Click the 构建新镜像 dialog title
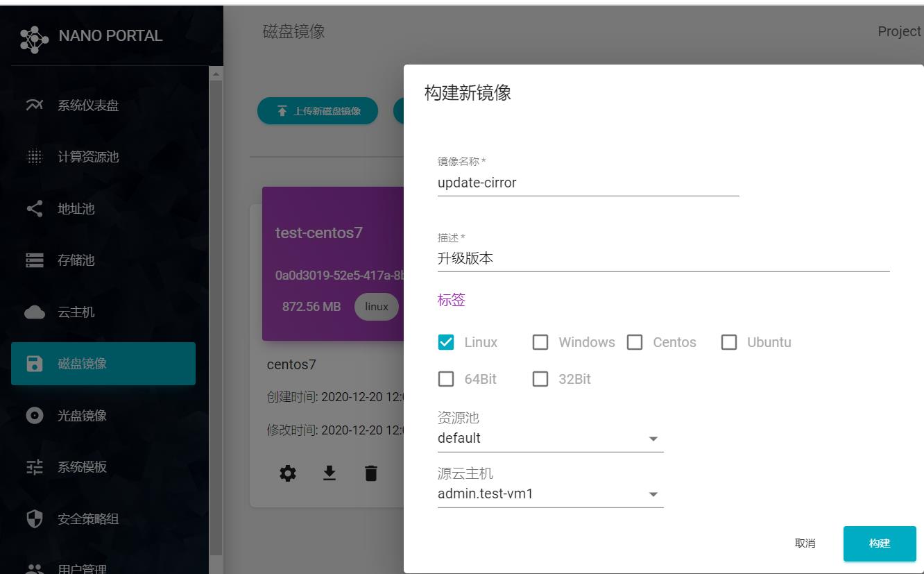Image resolution: width=924 pixels, height=574 pixels. (x=468, y=93)
